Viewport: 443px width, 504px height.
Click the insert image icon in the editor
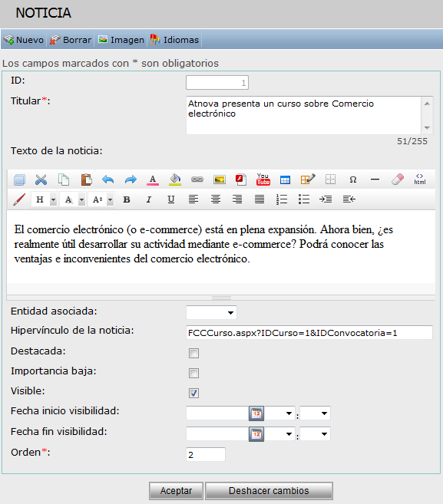click(x=220, y=180)
